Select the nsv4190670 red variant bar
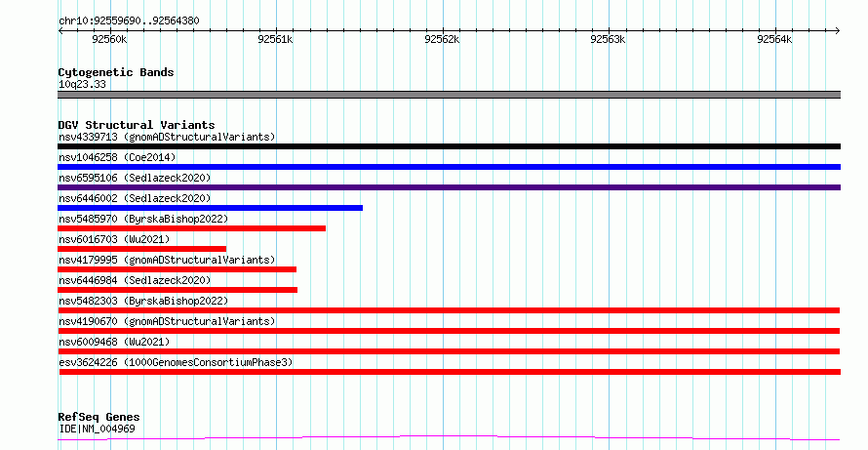 click(449, 331)
